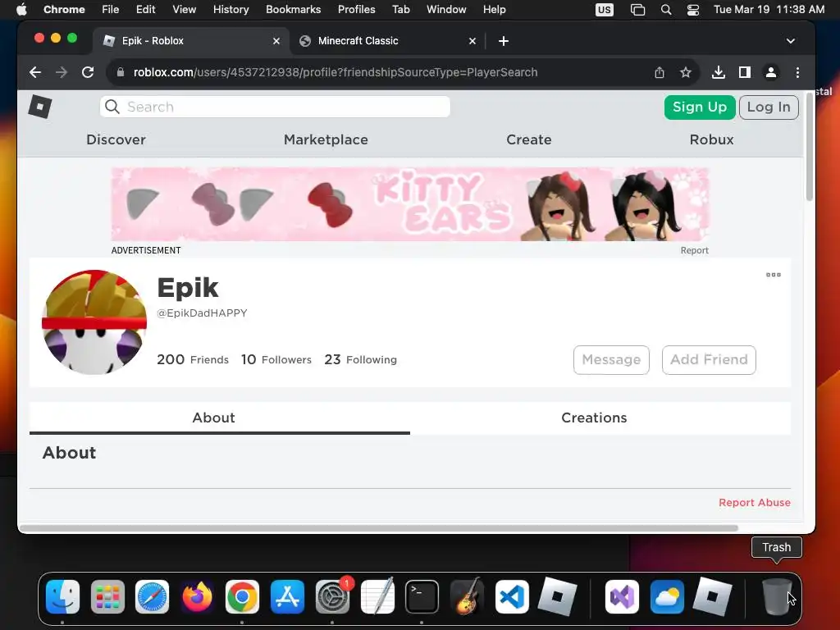Close the Epik - Roblox tab
This screenshot has width=840, height=630.
click(276, 41)
